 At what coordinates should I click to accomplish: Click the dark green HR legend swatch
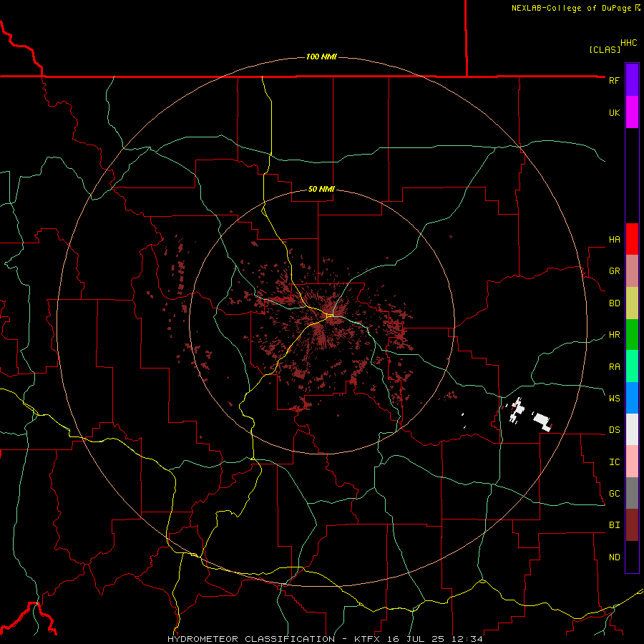[632, 335]
